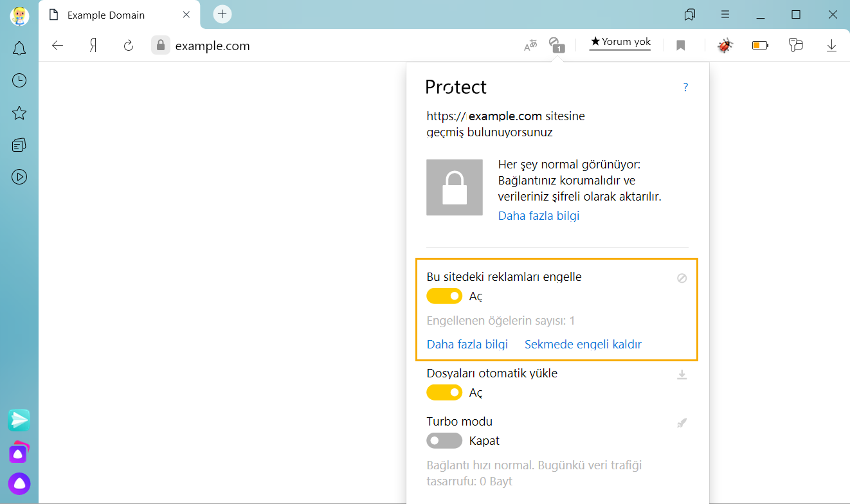Viewport: 850px width, 504px height.
Task: Open Yandex home Я button
Action: pyautogui.click(x=93, y=46)
